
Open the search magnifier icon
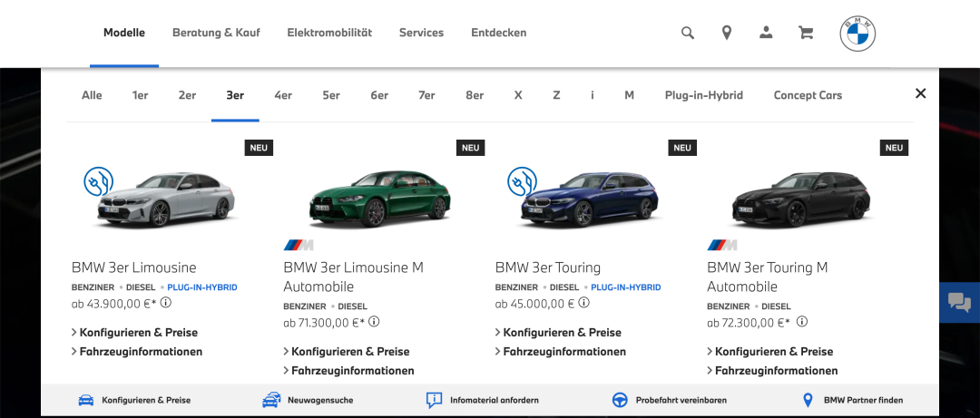[x=688, y=34]
